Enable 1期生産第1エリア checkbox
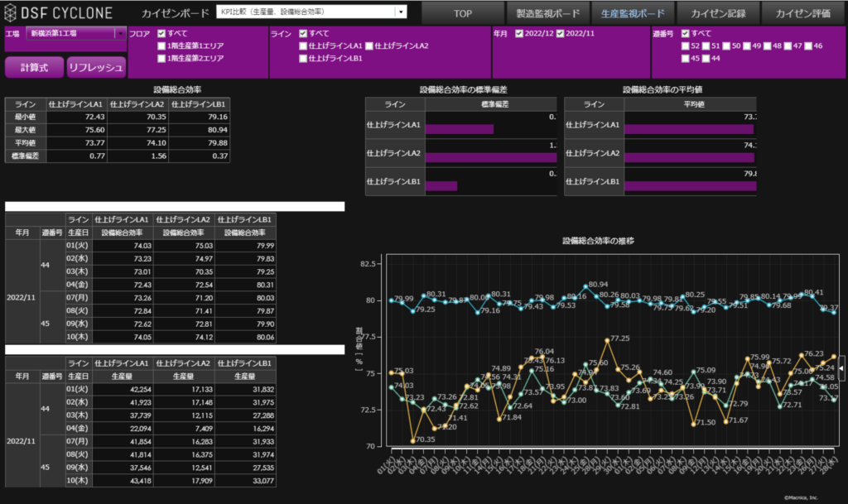This screenshot has width=848, height=504. tap(162, 46)
